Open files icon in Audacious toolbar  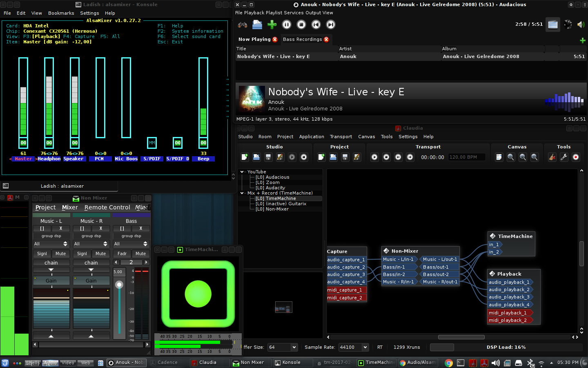coord(257,25)
